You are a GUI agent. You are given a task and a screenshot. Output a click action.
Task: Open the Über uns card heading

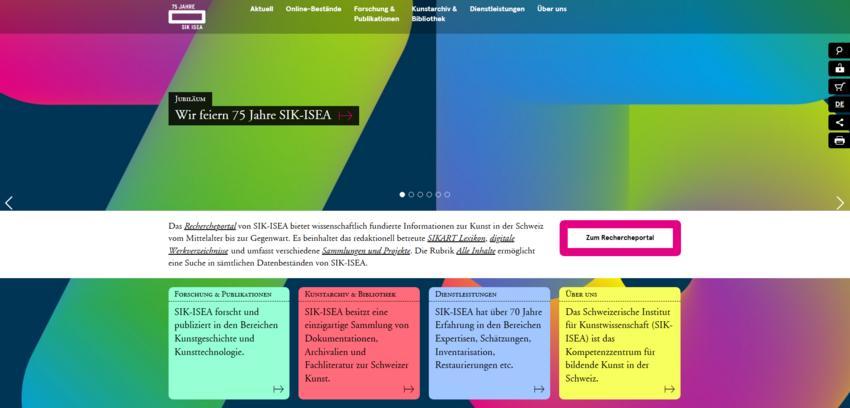(581, 294)
